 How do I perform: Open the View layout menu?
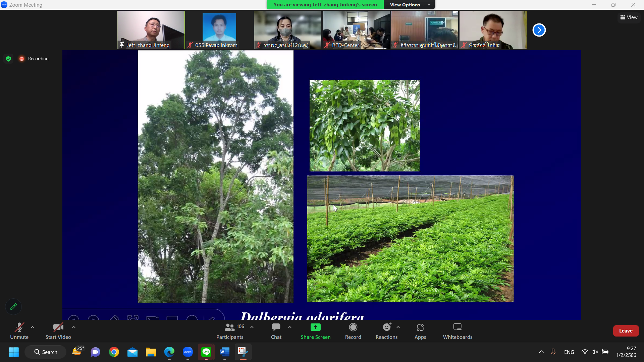[x=629, y=17]
